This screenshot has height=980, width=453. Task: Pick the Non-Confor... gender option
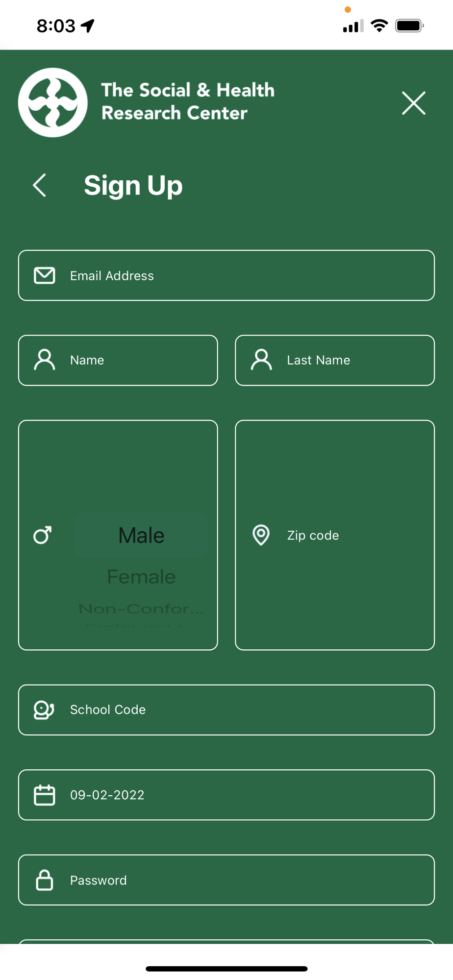(x=141, y=609)
